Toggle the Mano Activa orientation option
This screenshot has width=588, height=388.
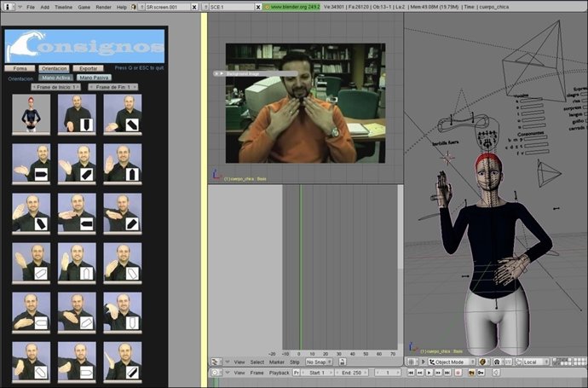click(57, 78)
